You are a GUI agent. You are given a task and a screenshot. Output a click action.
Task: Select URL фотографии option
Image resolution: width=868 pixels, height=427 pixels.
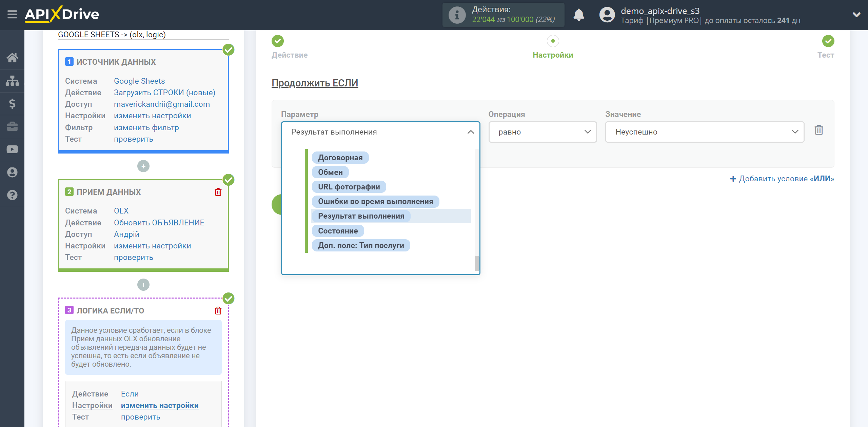pyautogui.click(x=349, y=187)
